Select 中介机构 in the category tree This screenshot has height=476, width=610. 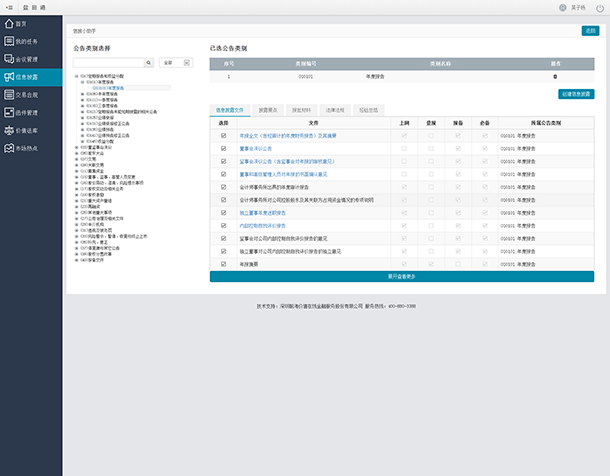coord(92,224)
